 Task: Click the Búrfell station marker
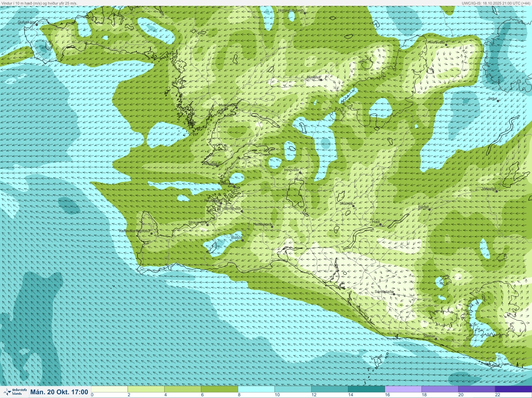coord(429,209)
